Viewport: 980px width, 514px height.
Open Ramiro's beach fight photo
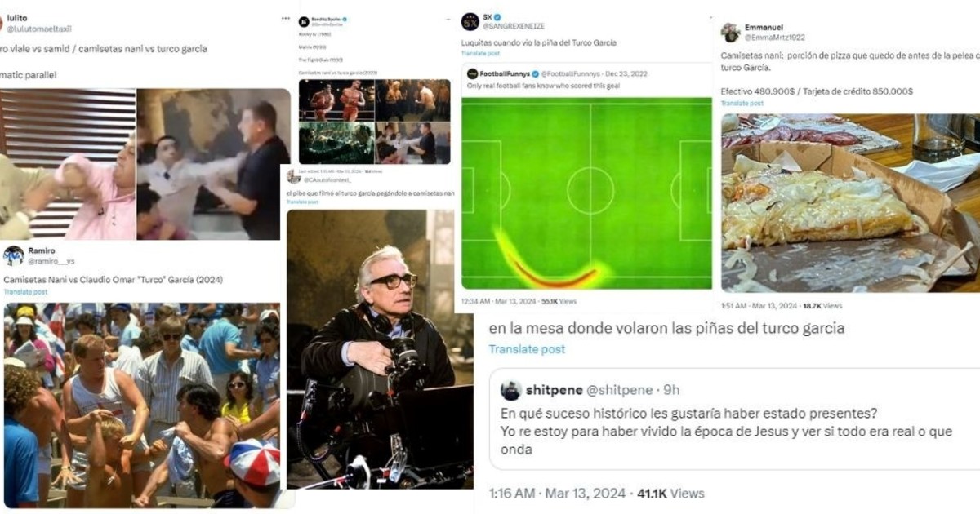[x=142, y=405]
